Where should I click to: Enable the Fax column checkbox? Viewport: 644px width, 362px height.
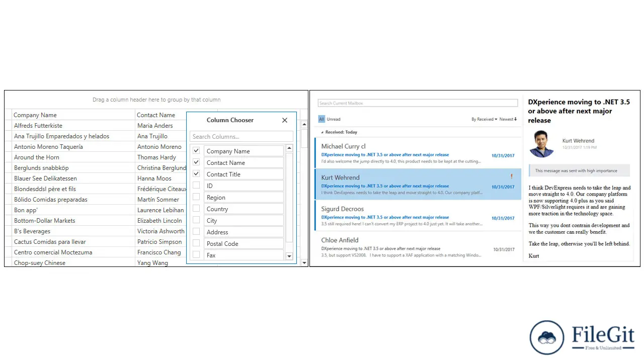196,255
